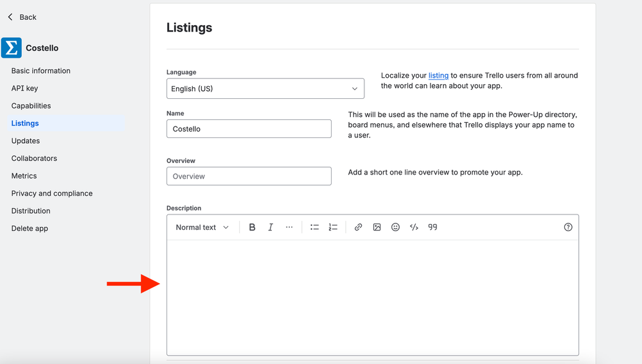
Task: Open the Language dropdown English (US)
Action: point(265,89)
